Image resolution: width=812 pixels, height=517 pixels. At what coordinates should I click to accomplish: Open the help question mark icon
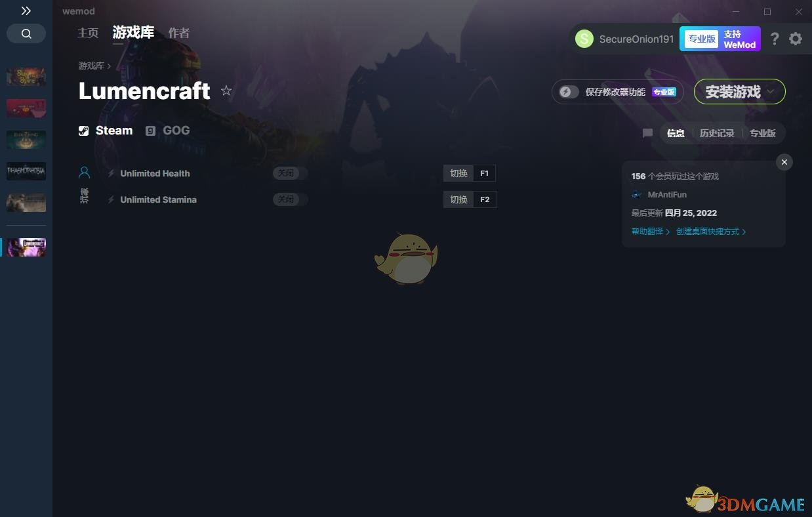(x=775, y=39)
